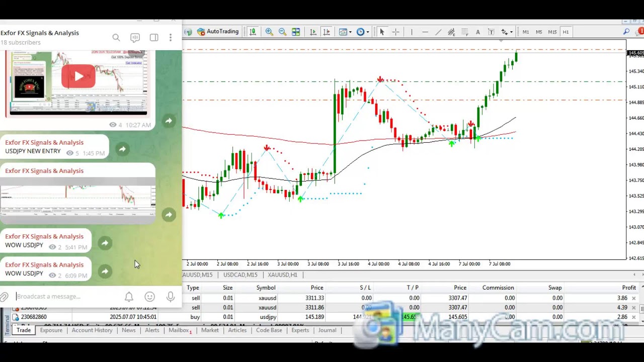
Task: Toggle silent broadcast bell icon
Action: click(x=129, y=297)
